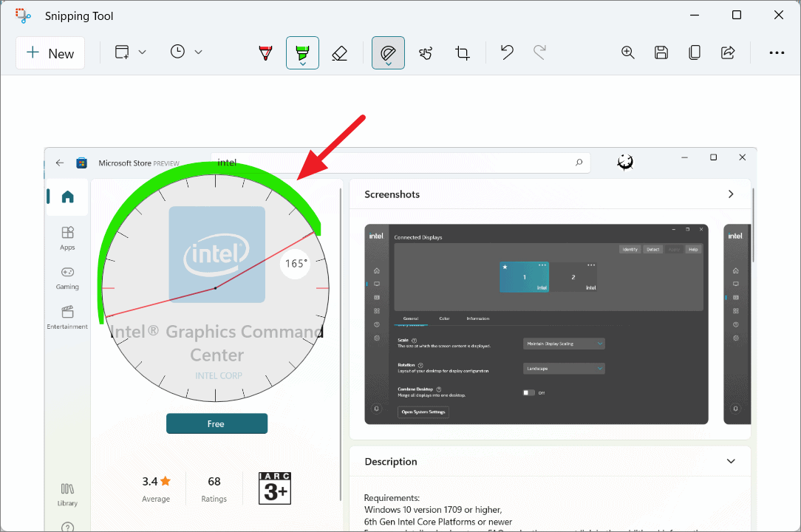This screenshot has width=801, height=532.
Task: Redo the annotation
Action: [x=540, y=52]
